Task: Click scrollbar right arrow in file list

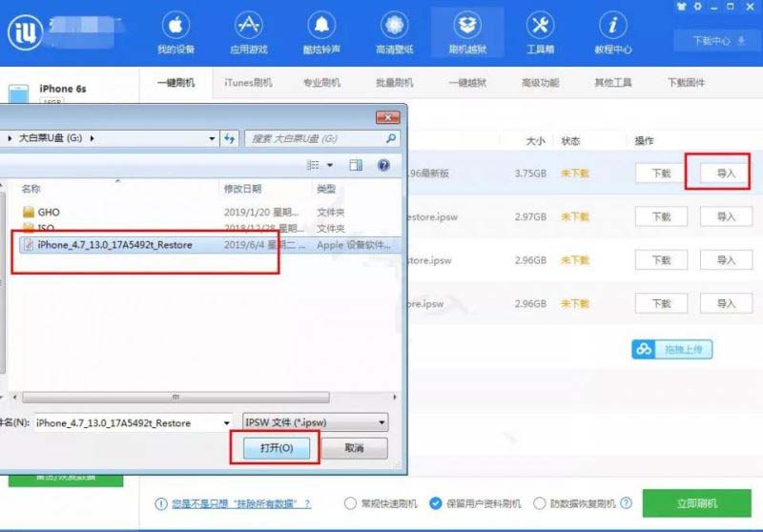Action: [395, 398]
